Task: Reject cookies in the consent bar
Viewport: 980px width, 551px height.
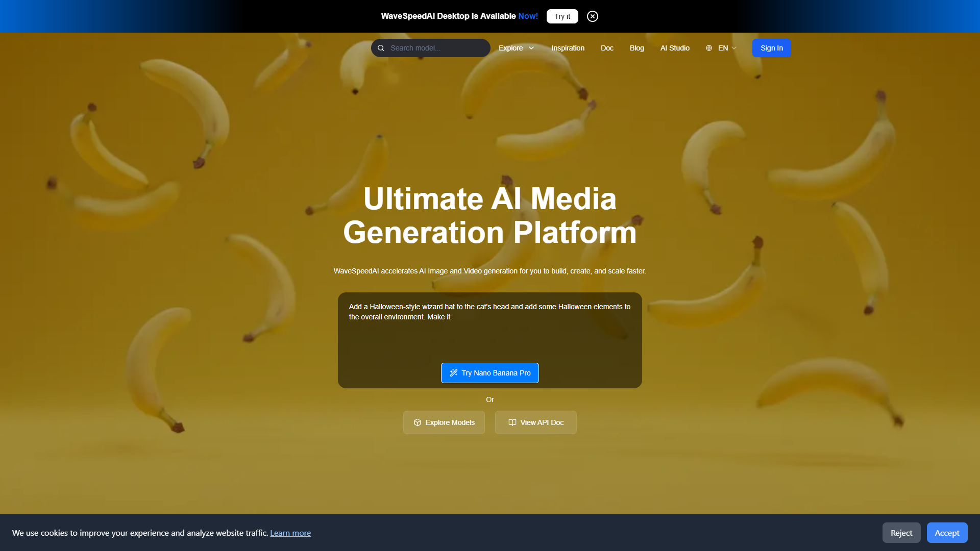Action: pyautogui.click(x=901, y=533)
